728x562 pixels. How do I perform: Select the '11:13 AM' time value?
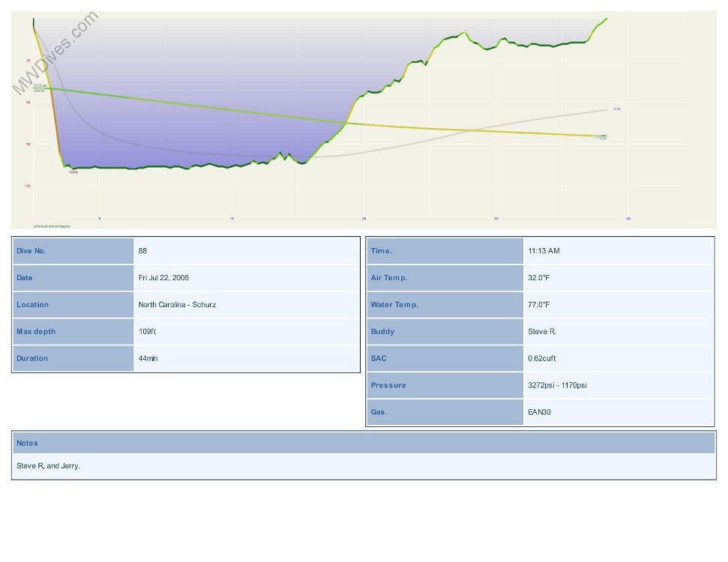pos(544,251)
